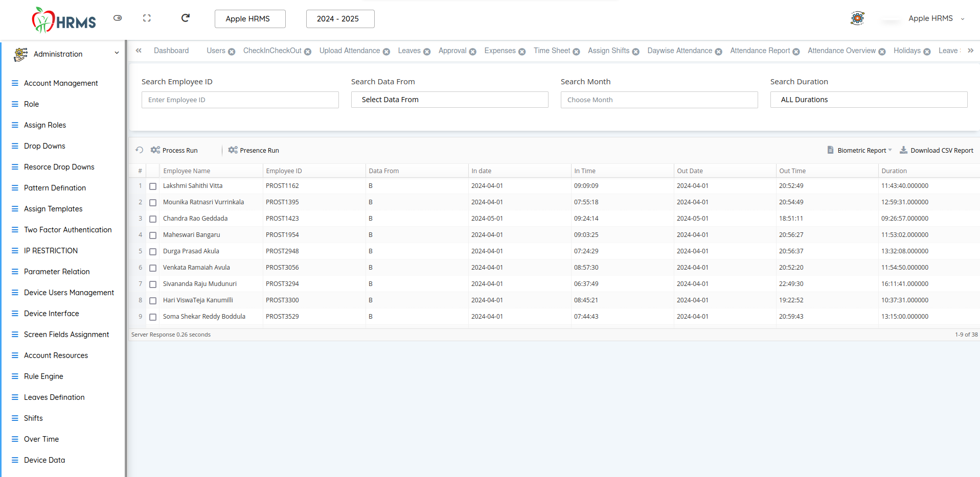
Task: Toggle the sidebar collapse switch icon
Action: coord(118,18)
